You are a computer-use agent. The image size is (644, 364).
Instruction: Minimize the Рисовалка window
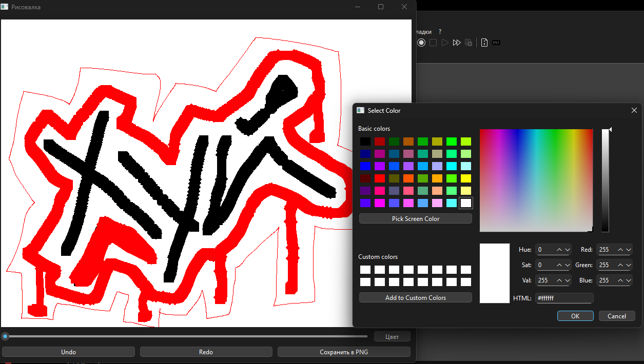[x=357, y=7]
